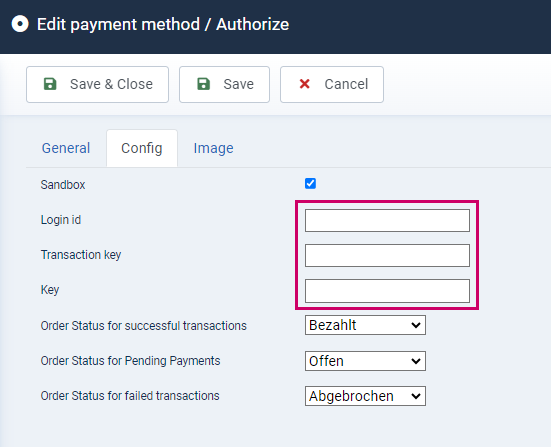551x447 pixels.
Task: Select the Config tab
Action: 142,148
